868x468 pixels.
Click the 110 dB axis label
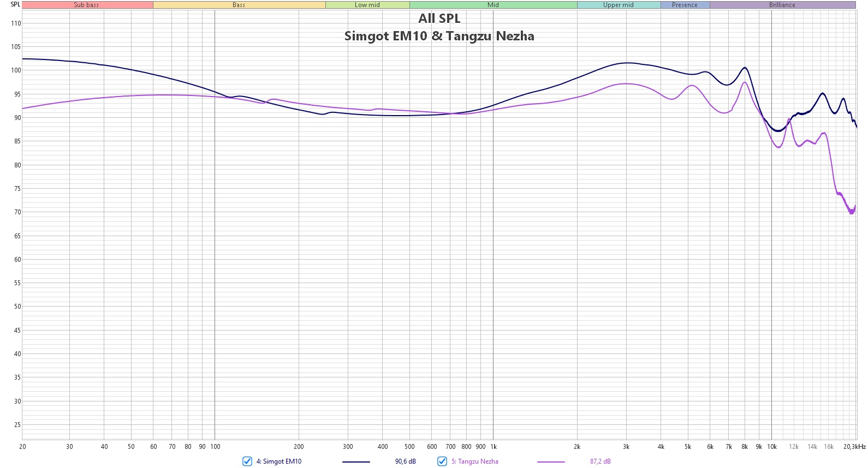tap(16, 23)
